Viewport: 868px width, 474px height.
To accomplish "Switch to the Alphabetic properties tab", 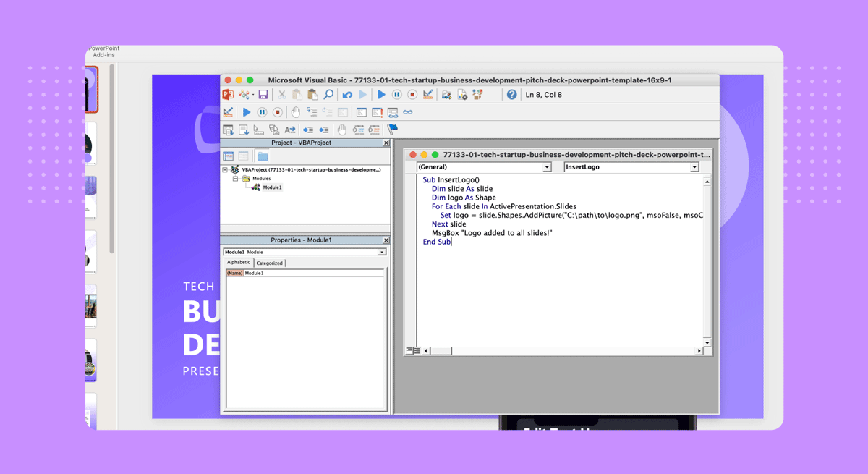I will coord(239,262).
